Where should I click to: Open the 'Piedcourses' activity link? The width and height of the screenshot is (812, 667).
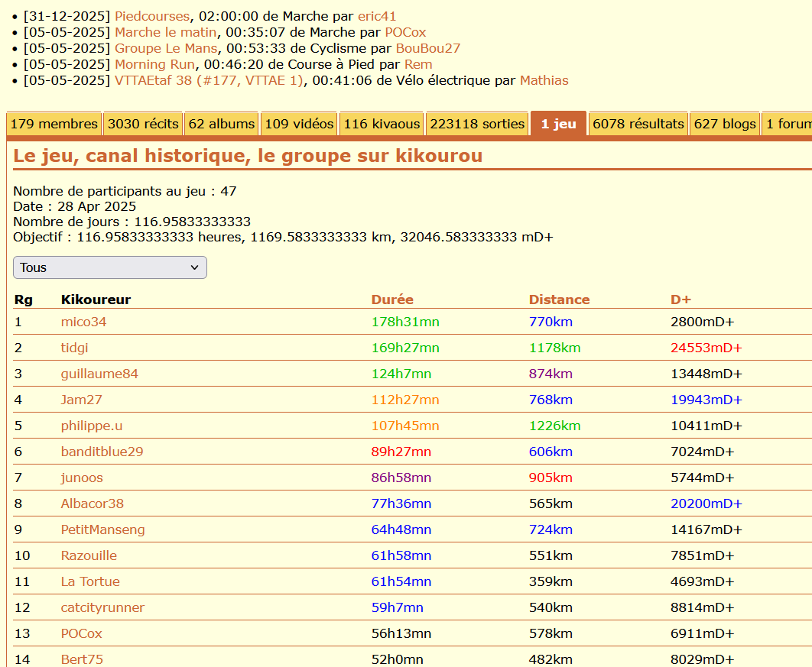coord(152,16)
